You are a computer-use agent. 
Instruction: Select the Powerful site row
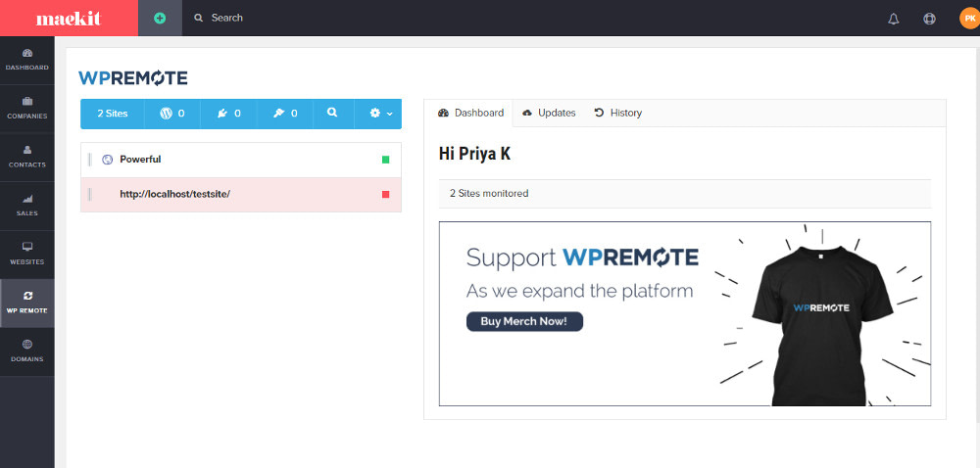click(x=241, y=160)
